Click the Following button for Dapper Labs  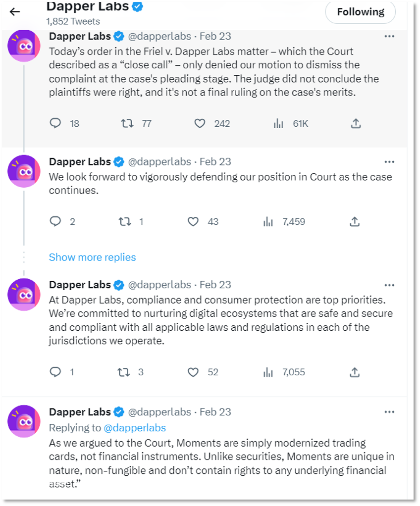[360, 12]
